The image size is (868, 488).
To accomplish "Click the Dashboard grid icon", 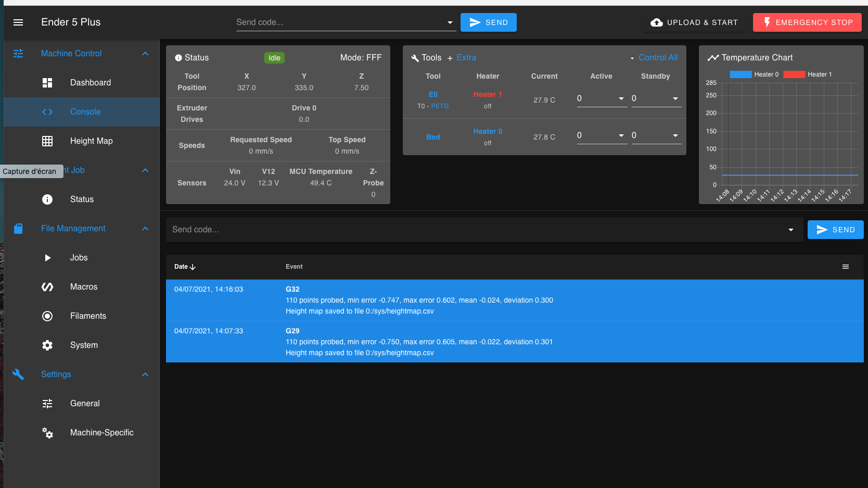I will (47, 83).
